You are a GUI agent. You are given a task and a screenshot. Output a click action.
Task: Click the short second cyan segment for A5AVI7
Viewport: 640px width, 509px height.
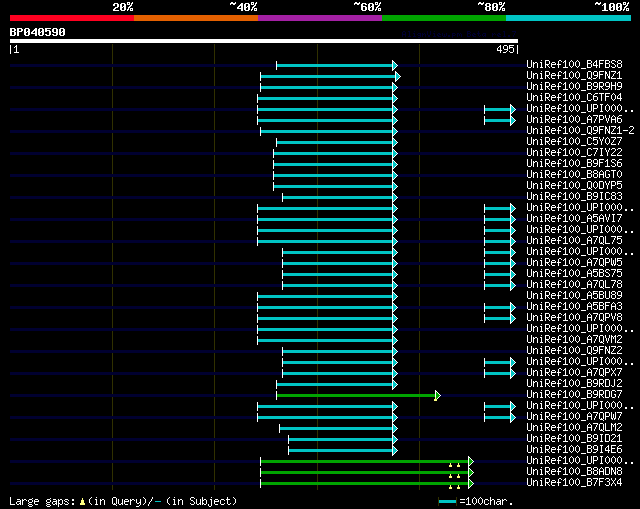(498, 220)
